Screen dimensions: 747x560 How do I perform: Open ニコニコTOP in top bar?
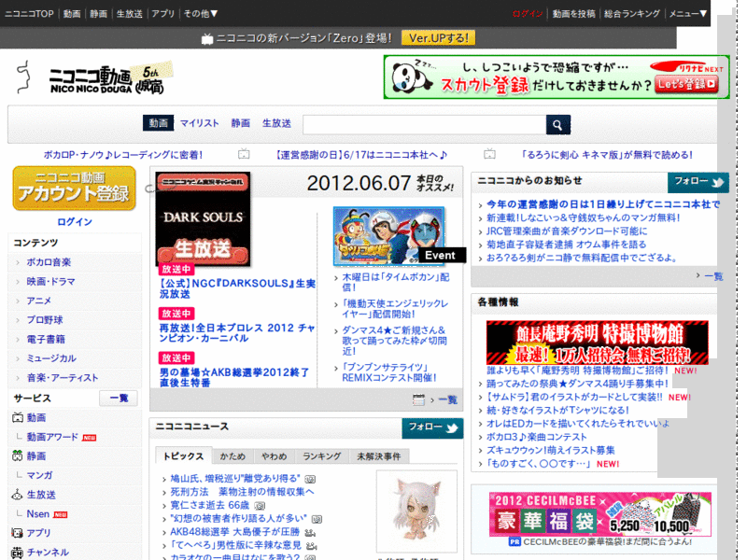[29, 14]
